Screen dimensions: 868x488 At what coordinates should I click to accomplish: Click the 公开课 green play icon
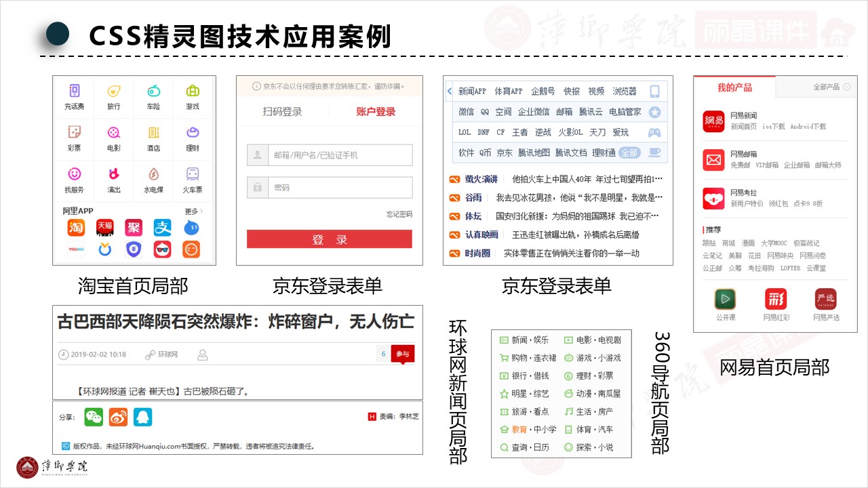click(x=726, y=299)
